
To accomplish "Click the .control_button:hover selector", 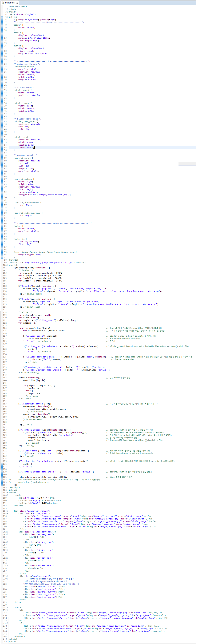I will 27,202.
